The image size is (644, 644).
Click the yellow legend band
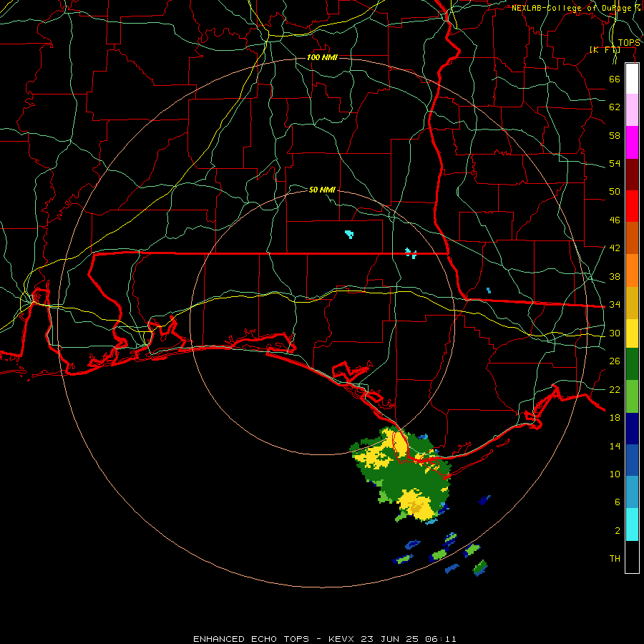632,333
